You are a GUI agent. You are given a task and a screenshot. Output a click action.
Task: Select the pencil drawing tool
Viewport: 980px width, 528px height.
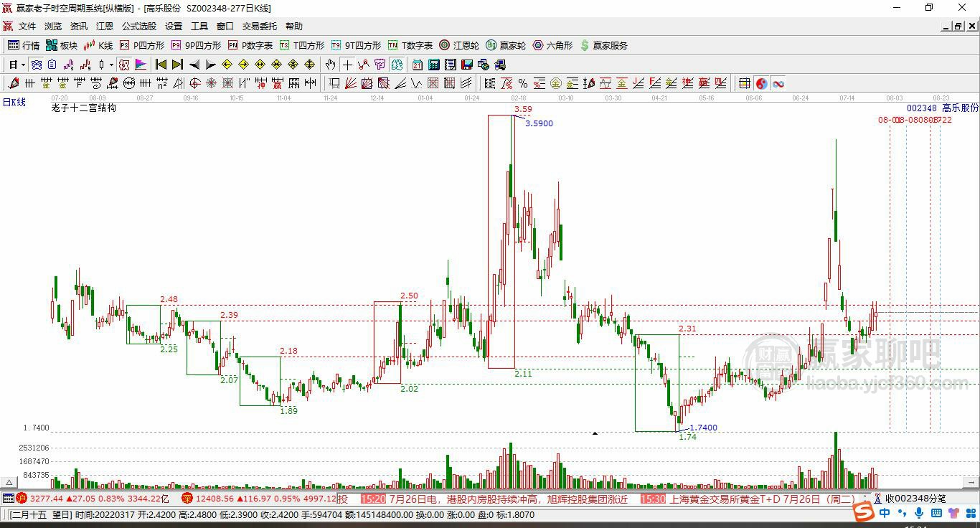(x=14, y=83)
